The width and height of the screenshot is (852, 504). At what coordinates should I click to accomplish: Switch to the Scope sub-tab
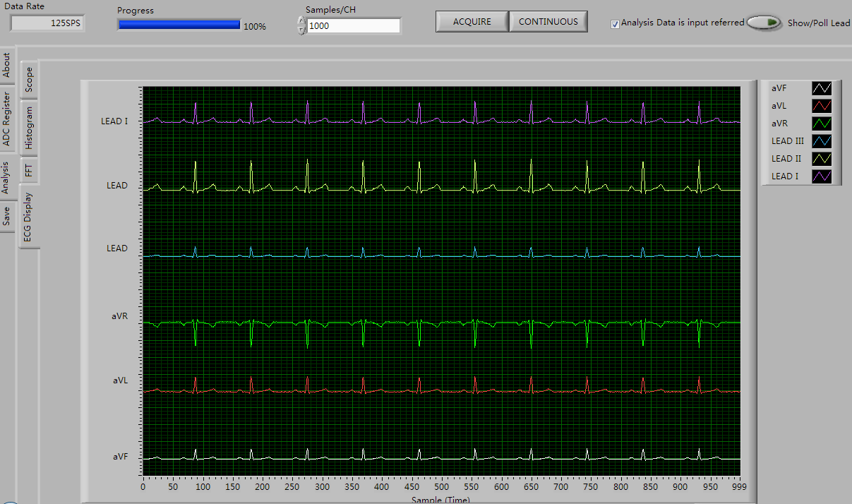coord(29,79)
